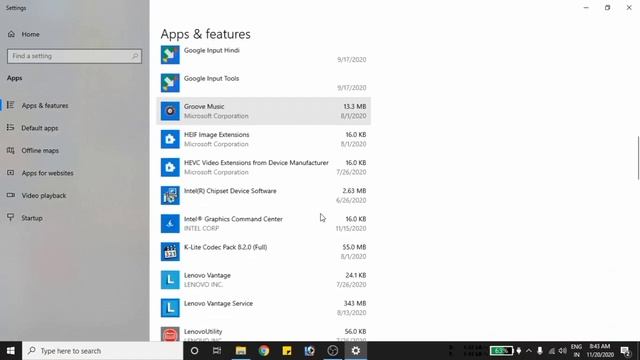The image size is (640, 360).
Task: Select HEIF Image Extensions entry
Action: pos(264,139)
